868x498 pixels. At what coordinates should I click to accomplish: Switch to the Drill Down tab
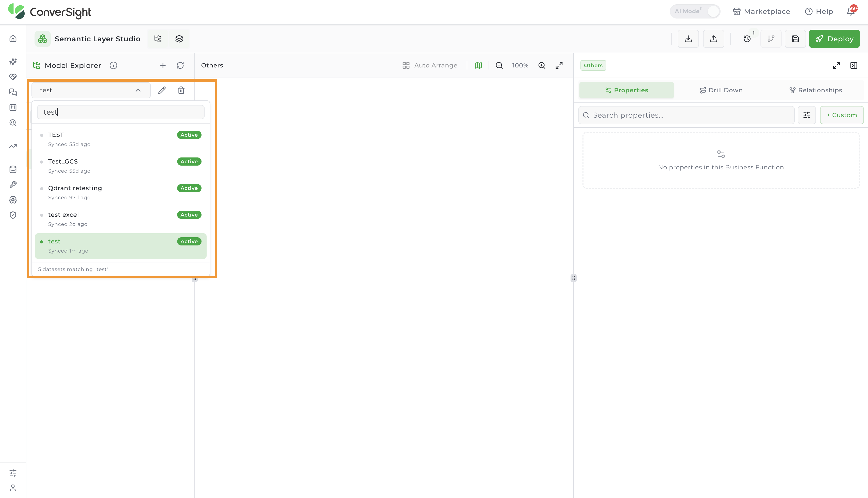click(721, 90)
